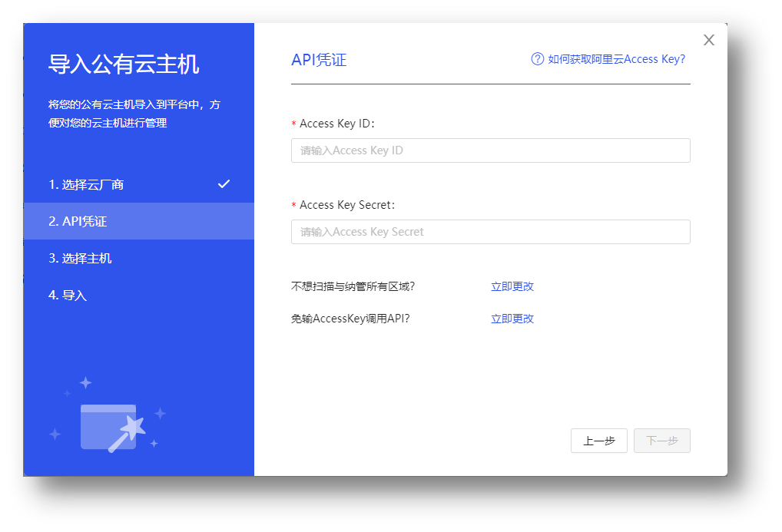Click the Access Key ID label
This screenshot has height=532, width=782.
pos(336,124)
